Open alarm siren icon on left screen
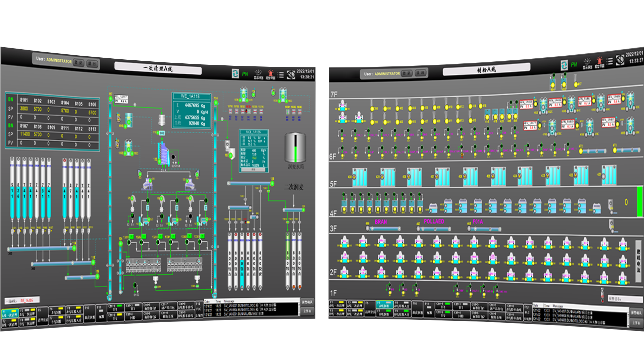Image resolution: width=644 pixels, height=362 pixels. [x=270, y=73]
